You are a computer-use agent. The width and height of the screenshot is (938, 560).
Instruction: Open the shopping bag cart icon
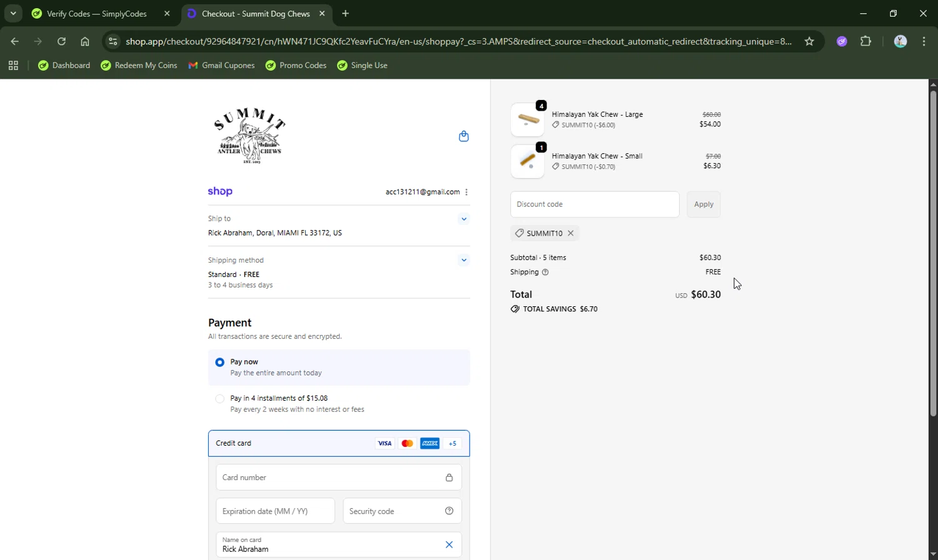(x=463, y=136)
